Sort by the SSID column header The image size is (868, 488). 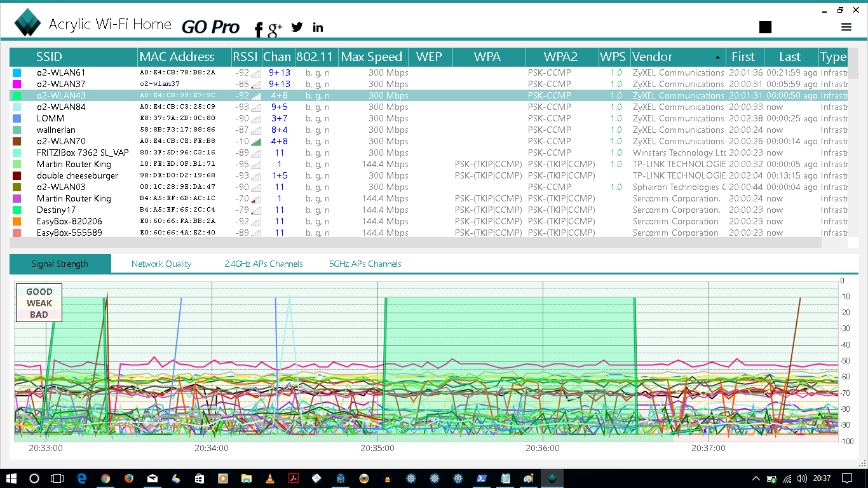pos(73,57)
